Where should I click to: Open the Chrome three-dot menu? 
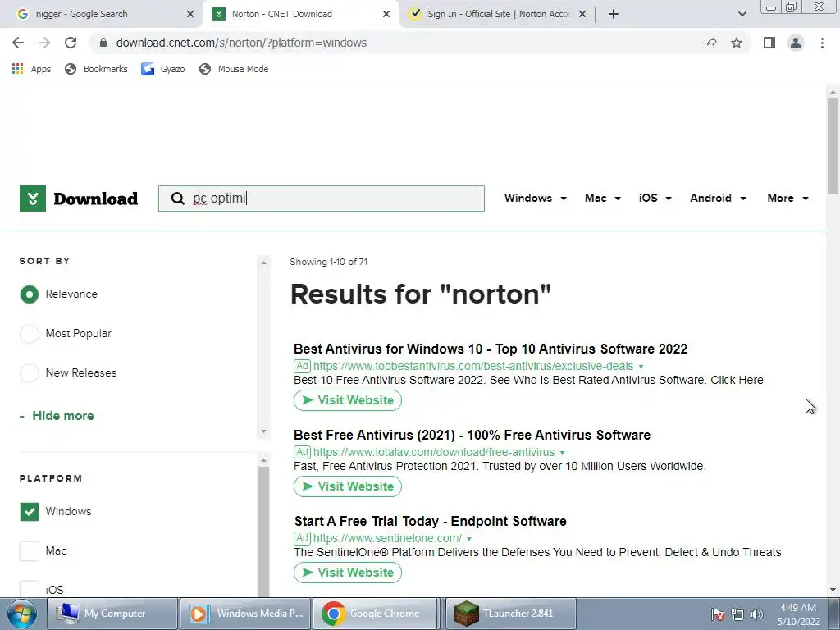point(822,43)
